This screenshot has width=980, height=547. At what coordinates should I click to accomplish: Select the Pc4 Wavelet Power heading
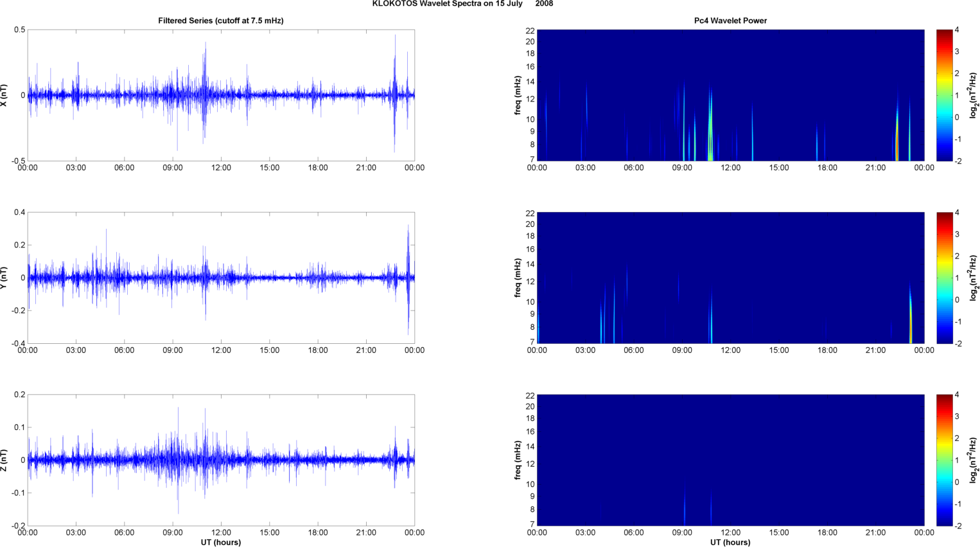coord(730,21)
